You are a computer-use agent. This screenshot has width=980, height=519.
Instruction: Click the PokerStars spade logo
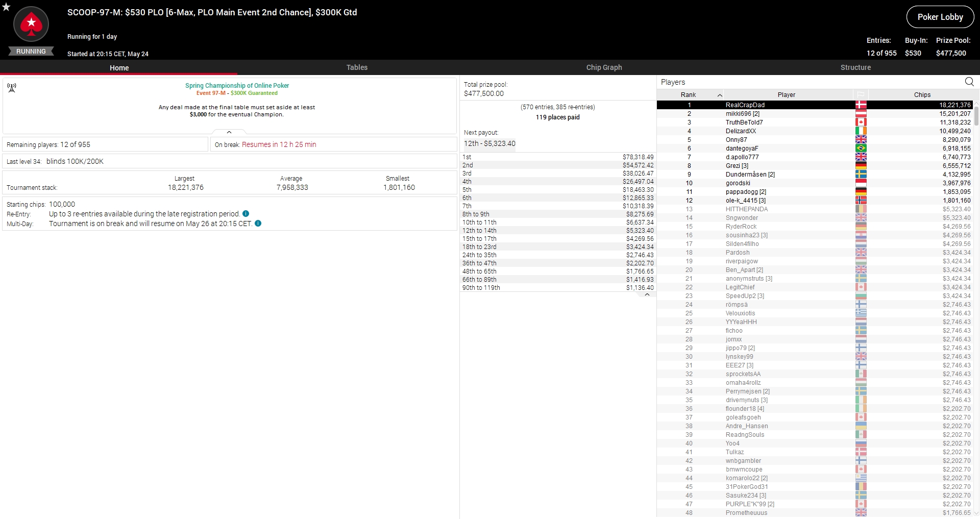(x=31, y=24)
